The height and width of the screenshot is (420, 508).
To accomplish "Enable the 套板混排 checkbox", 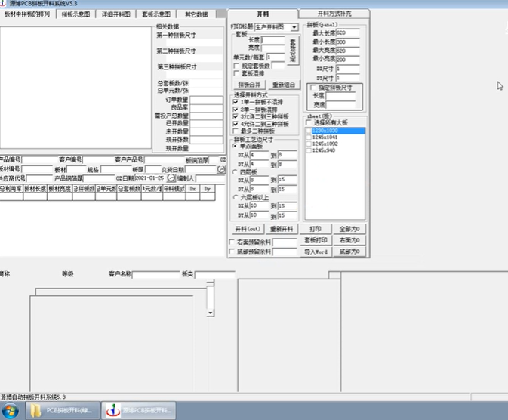I will tap(236, 74).
